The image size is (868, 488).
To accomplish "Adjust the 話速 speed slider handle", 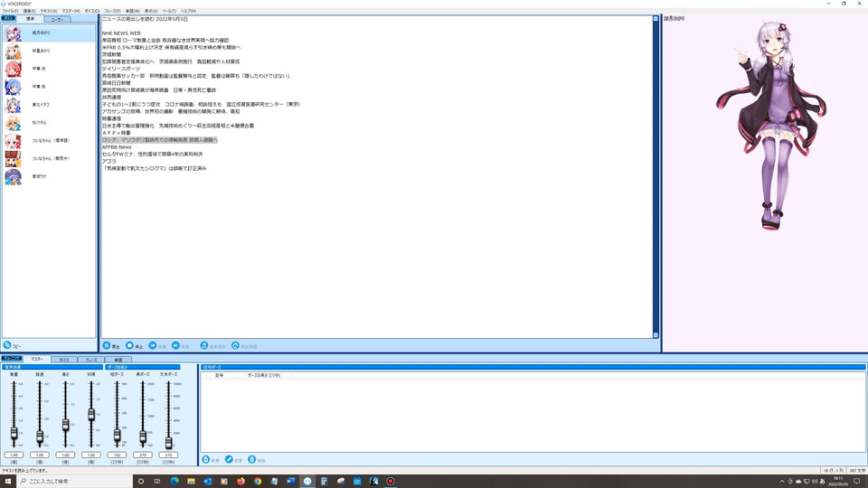I will pos(40,436).
